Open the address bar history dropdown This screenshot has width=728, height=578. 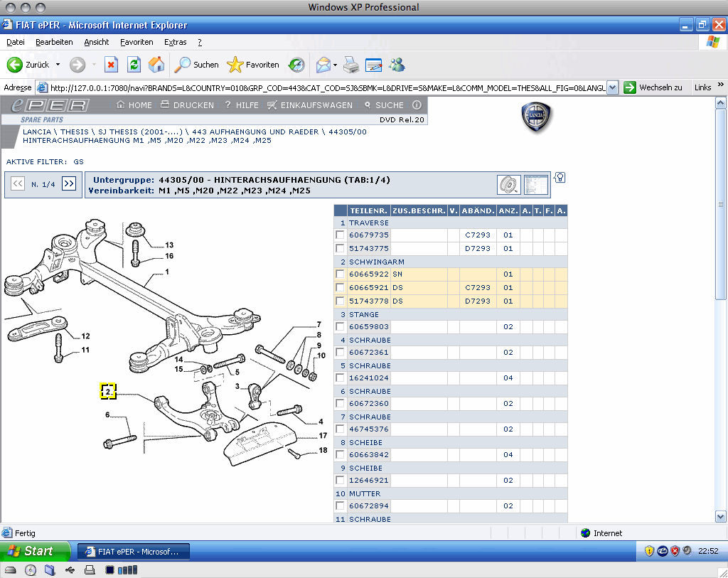(612, 87)
